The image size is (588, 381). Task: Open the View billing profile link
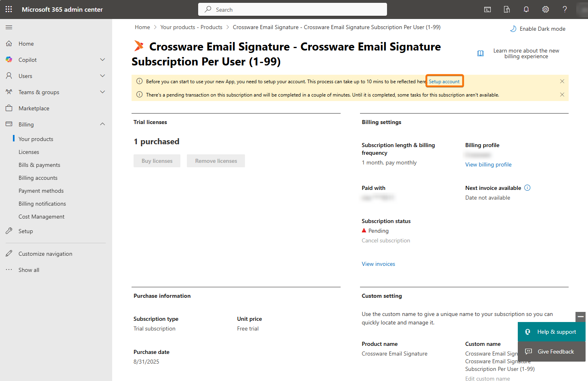pyautogui.click(x=488, y=164)
